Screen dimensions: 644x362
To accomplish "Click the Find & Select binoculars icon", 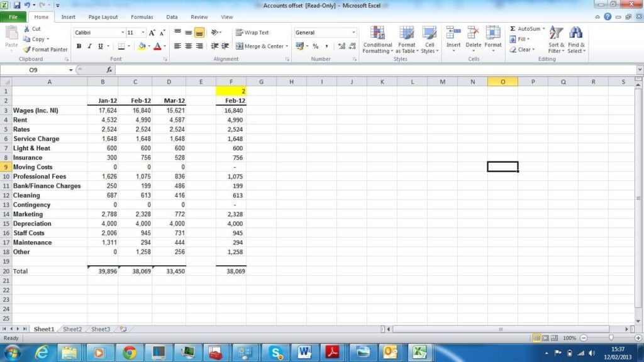I will [x=575, y=33].
